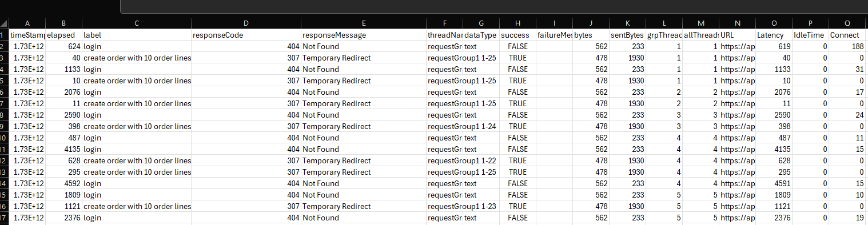This screenshot has height=225, width=868.
Task: Select column Q header
Action: 847,23
